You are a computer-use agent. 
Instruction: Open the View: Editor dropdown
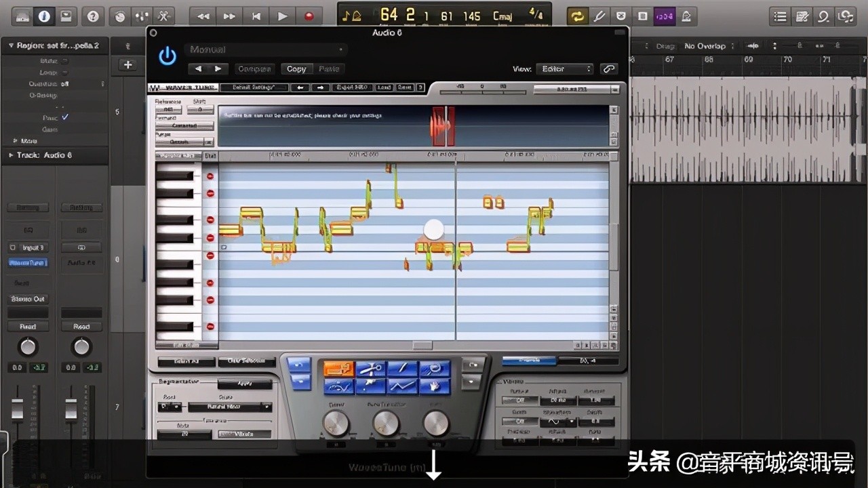coord(565,68)
